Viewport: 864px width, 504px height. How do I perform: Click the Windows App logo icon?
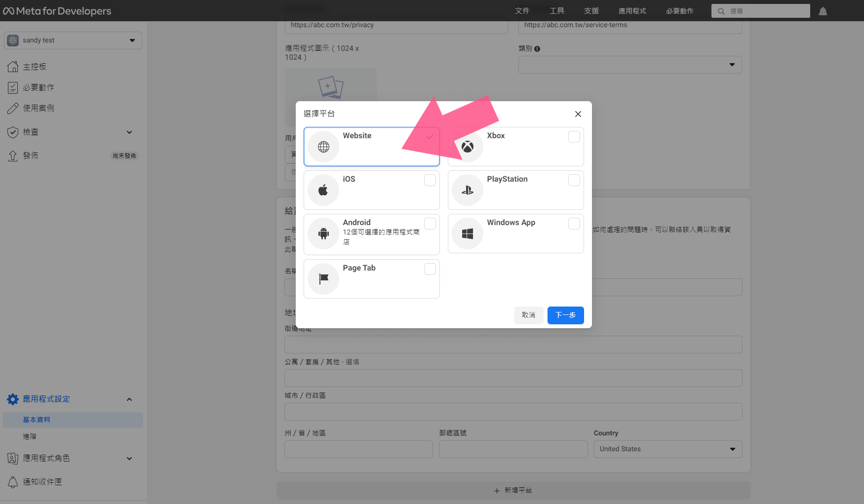pos(468,233)
